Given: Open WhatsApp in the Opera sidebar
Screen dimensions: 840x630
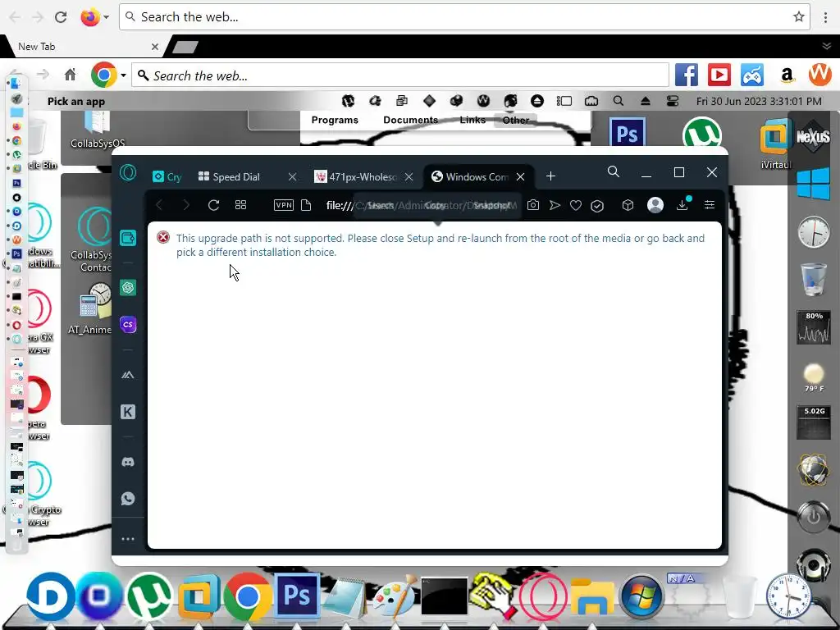Looking at the screenshot, I should tap(128, 498).
